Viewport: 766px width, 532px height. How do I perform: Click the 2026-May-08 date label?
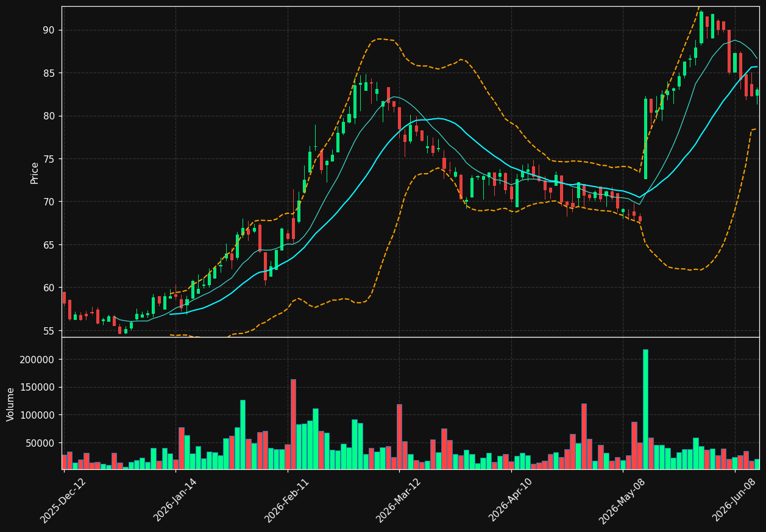(622, 501)
